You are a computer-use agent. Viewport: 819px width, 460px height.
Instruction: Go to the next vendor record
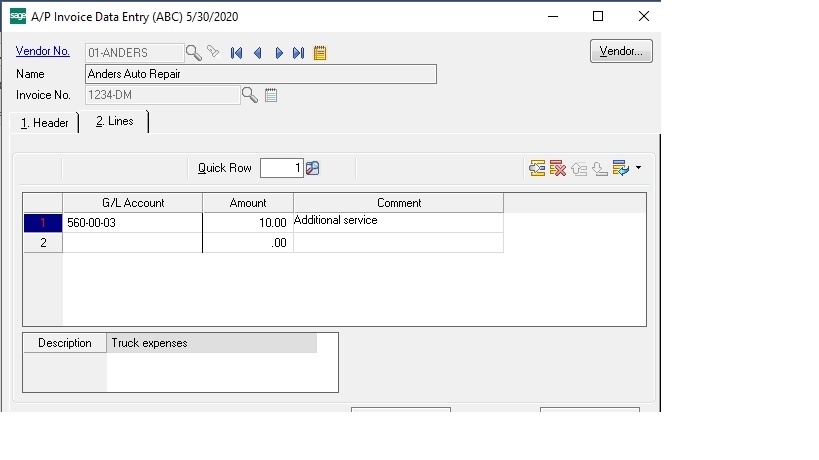(x=278, y=53)
